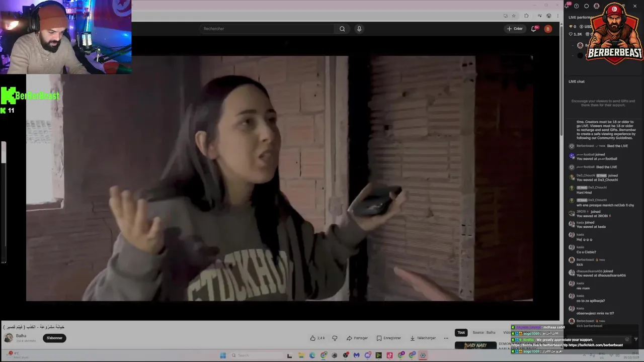Download video with Télécharger button
This screenshot has height=362, width=644.
tap(423, 338)
